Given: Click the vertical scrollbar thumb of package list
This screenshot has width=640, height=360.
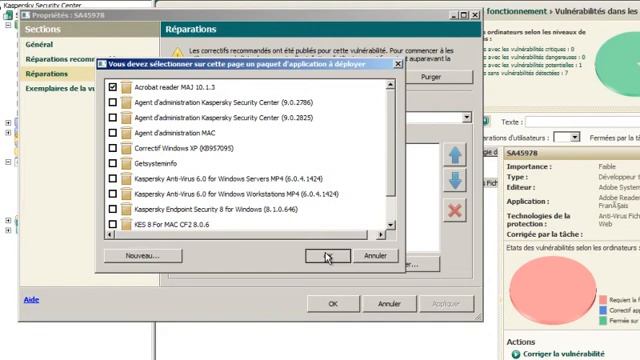Looking at the screenshot, I should coord(390,143).
